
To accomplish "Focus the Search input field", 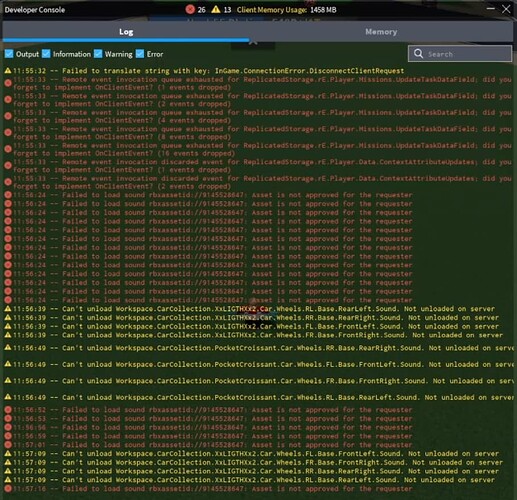I will point(460,54).
